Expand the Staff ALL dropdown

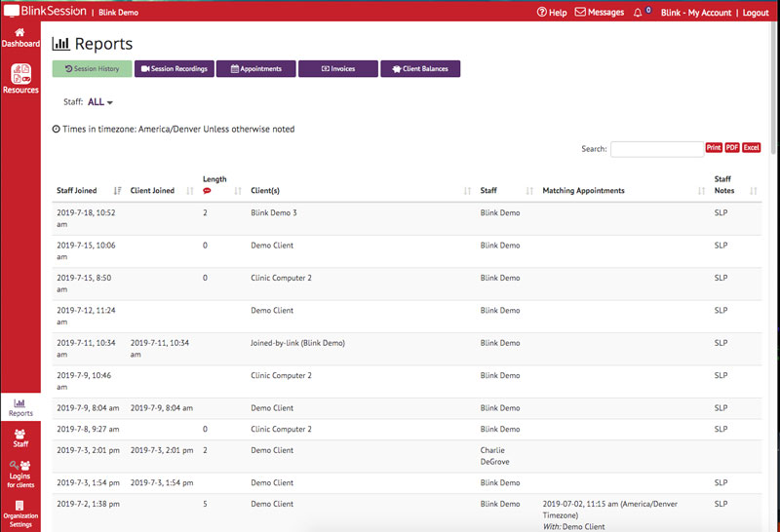(100, 102)
